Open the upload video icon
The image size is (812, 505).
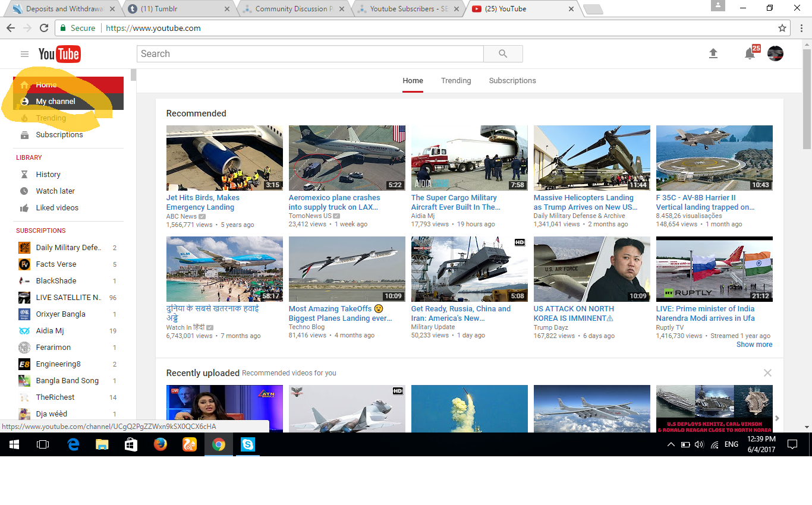[713, 53]
